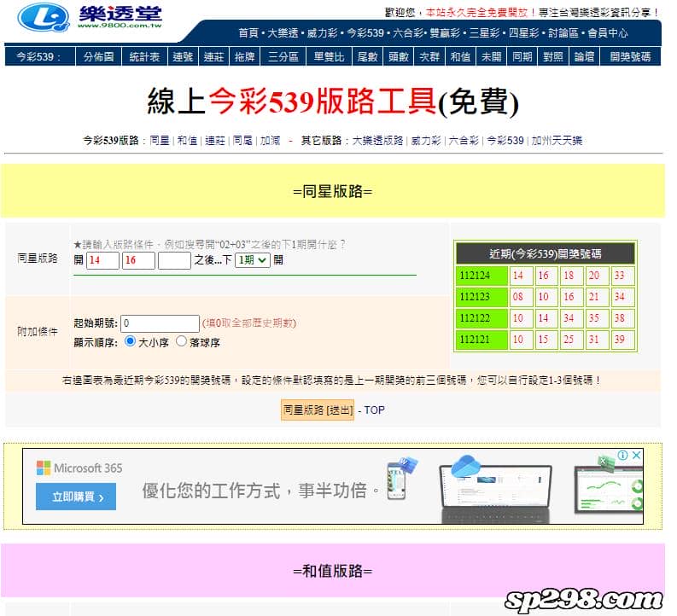
Task: Open 今彩539 in top menu
Action: 365,32
